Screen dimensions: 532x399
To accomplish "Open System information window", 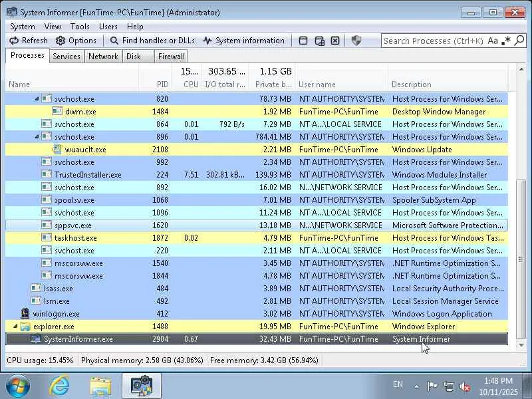I will (243, 41).
